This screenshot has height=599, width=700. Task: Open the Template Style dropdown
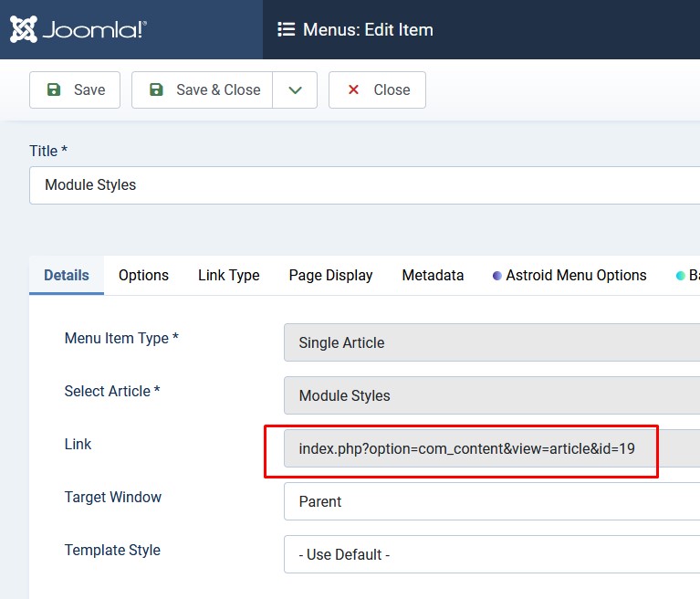[492, 554]
